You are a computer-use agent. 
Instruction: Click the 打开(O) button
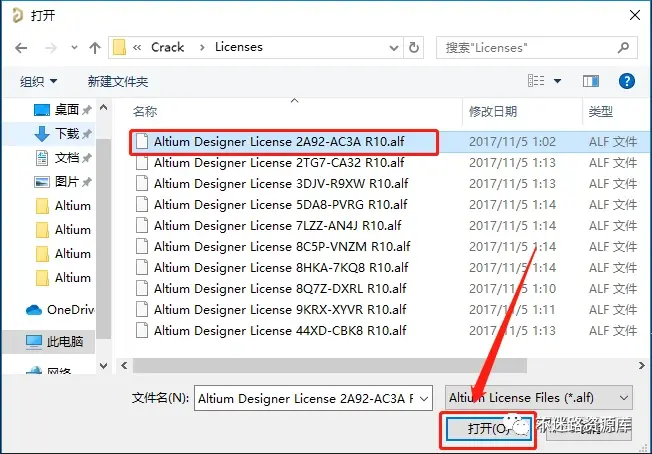point(488,429)
